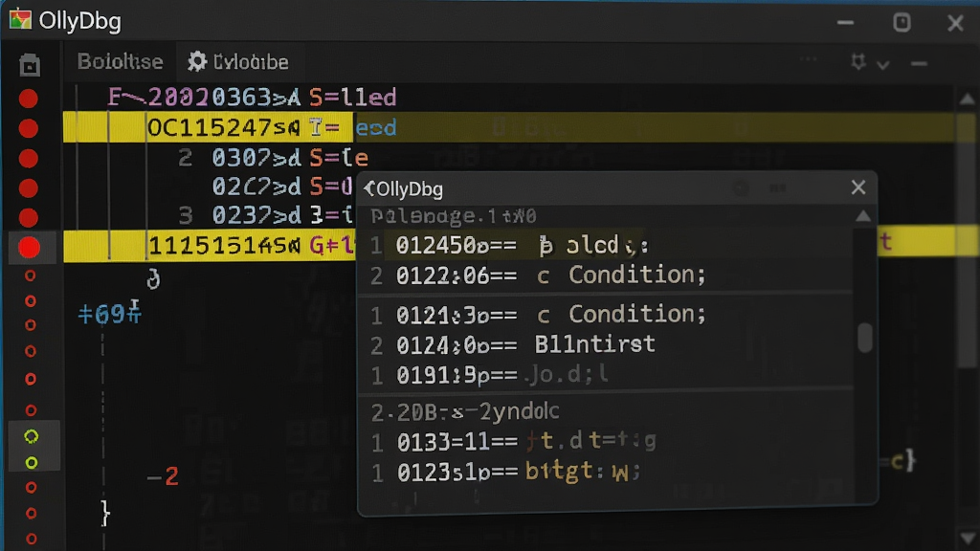The height and width of the screenshot is (551, 980).
Task: Click the OllyDbg app icon in title bar
Action: 20,20
